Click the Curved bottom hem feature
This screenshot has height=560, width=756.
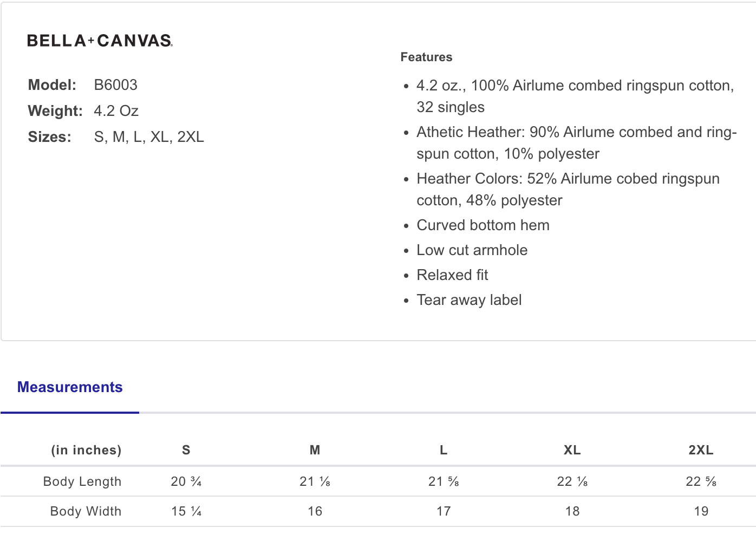[x=483, y=225]
